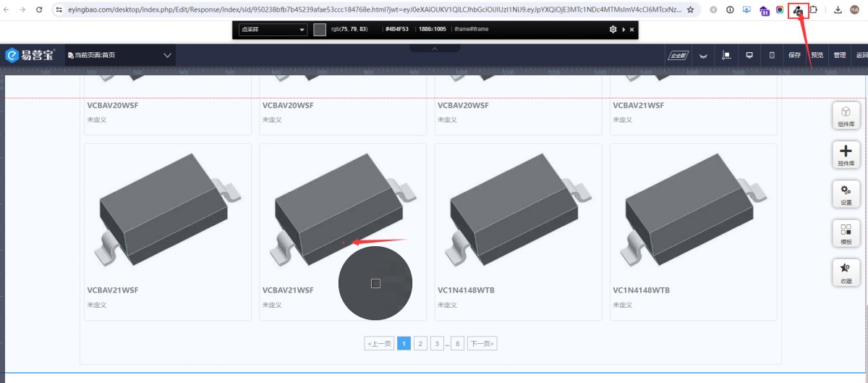Toggle the closed-eye visibility icon
This screenshot has width=868, height=383.
tap(702, 55)
